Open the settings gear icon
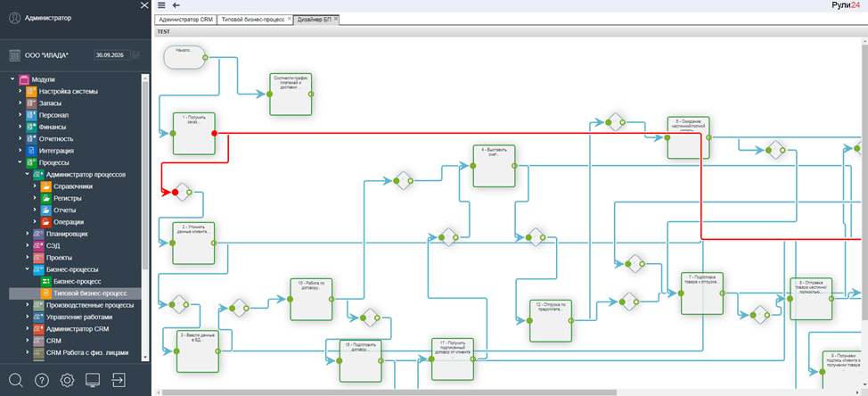This screenshot has width=868, height=396. (x=68, y=380)
